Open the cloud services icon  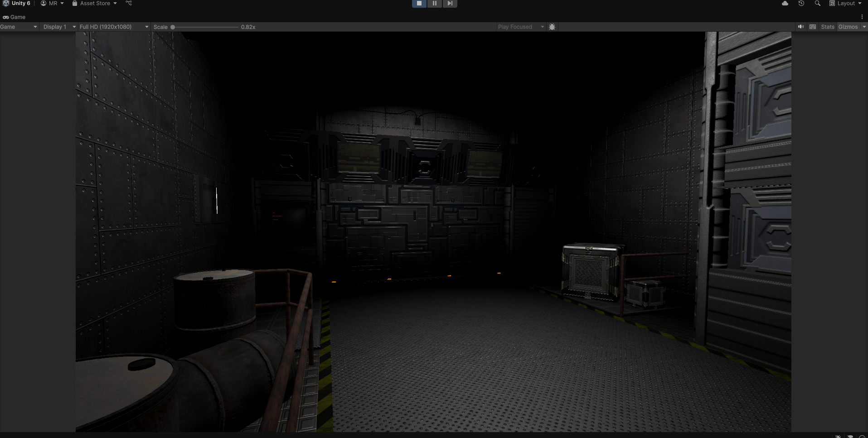(x=785, y=3)
